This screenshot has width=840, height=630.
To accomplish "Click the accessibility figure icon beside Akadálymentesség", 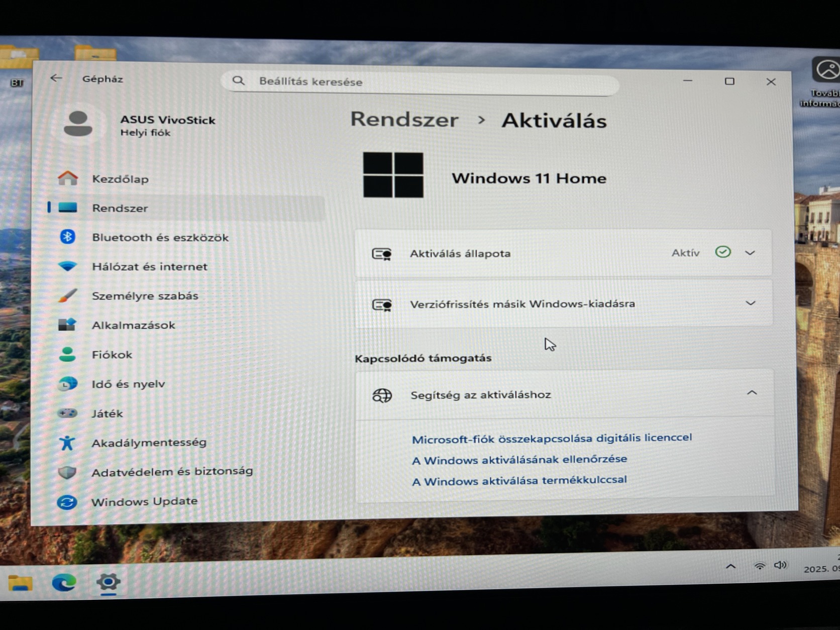I will click(x=67, y=443).
